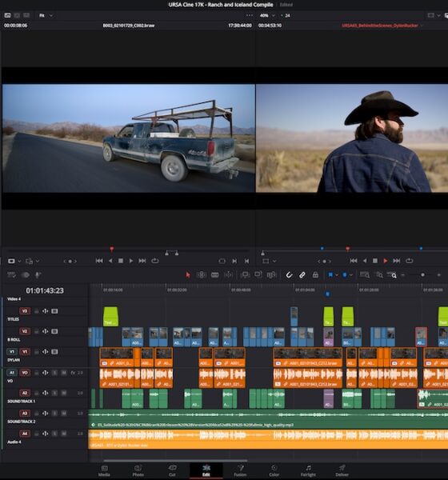
Task: Play source viewer in reverse
Action: [110, 261]
